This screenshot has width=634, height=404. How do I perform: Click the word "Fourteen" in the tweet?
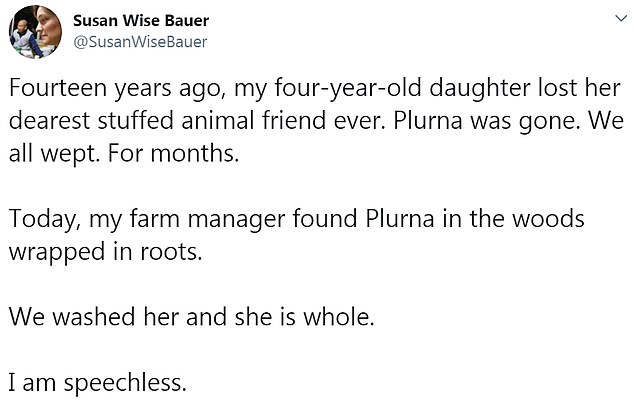pos(53,87)
